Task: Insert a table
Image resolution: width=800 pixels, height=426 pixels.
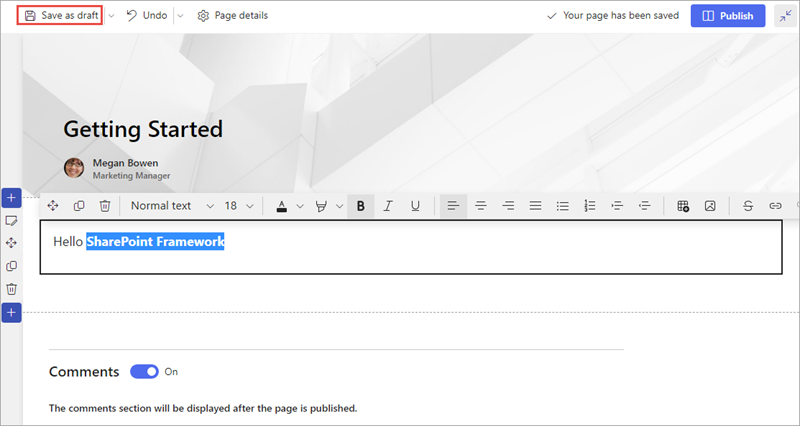Action: click(x=683, y=206)
